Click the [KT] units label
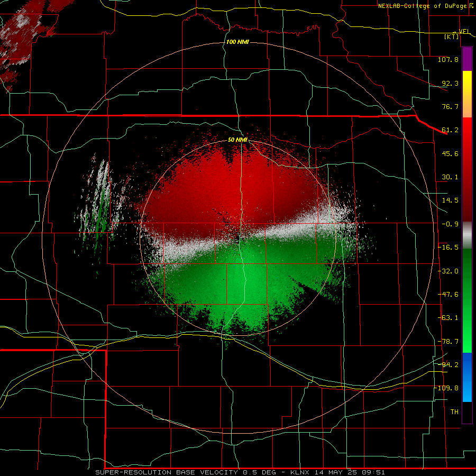The image size is (476, 476). point(451,36)
